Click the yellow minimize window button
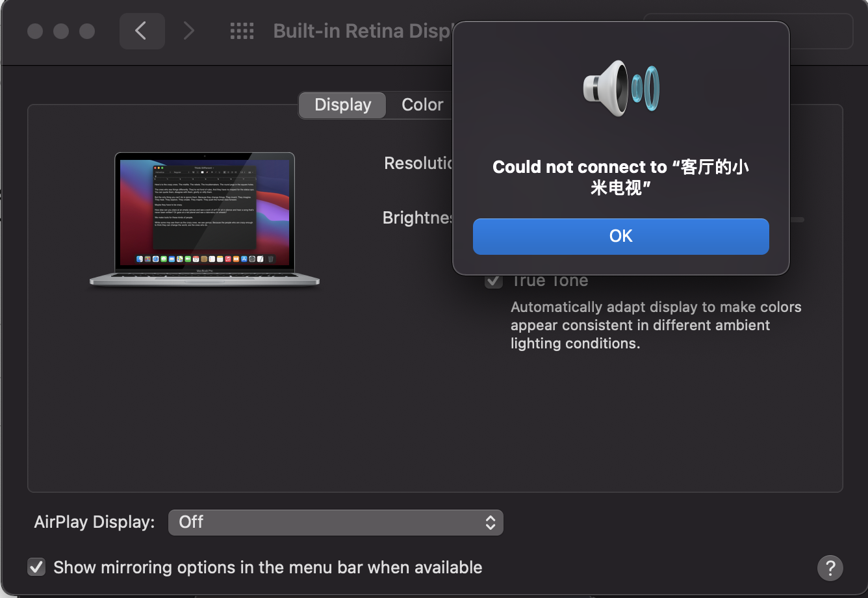 click(61, 31)
